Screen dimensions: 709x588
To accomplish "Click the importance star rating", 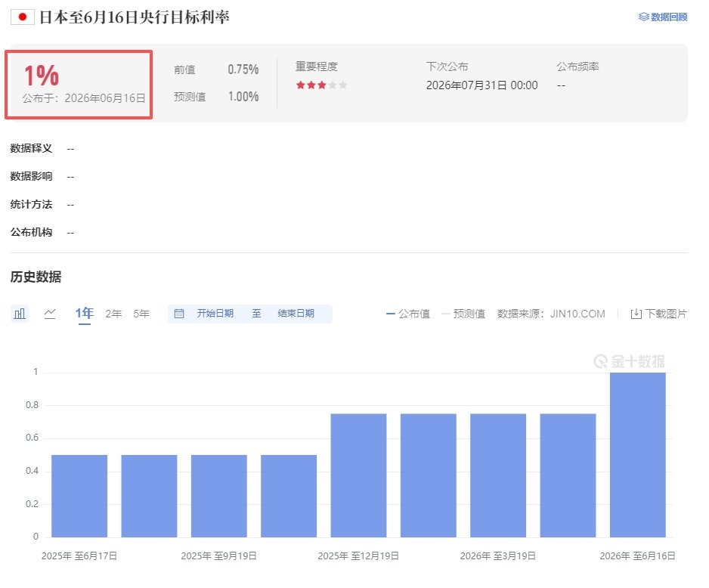I will point(321,85).
